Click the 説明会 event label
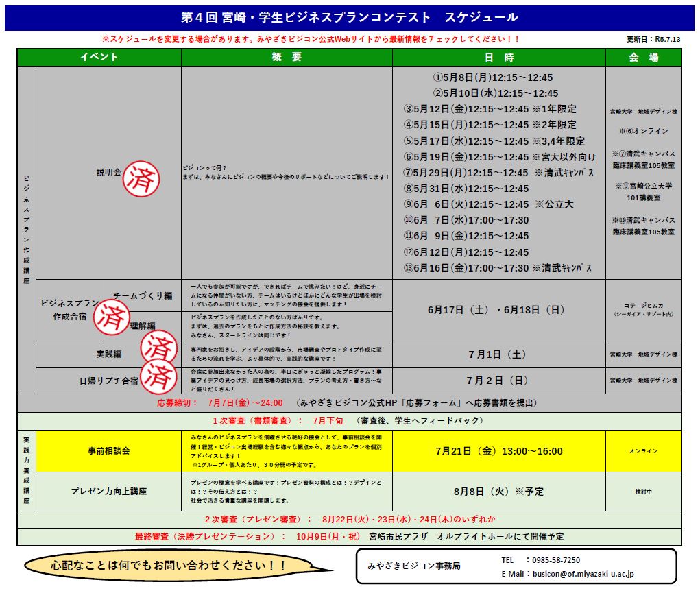The image size is (700, 591). pos(109,172)
